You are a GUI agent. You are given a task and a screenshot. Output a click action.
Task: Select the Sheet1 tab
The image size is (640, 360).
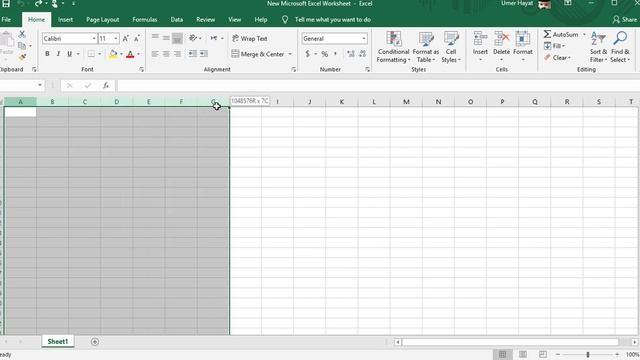click(58, 342)
